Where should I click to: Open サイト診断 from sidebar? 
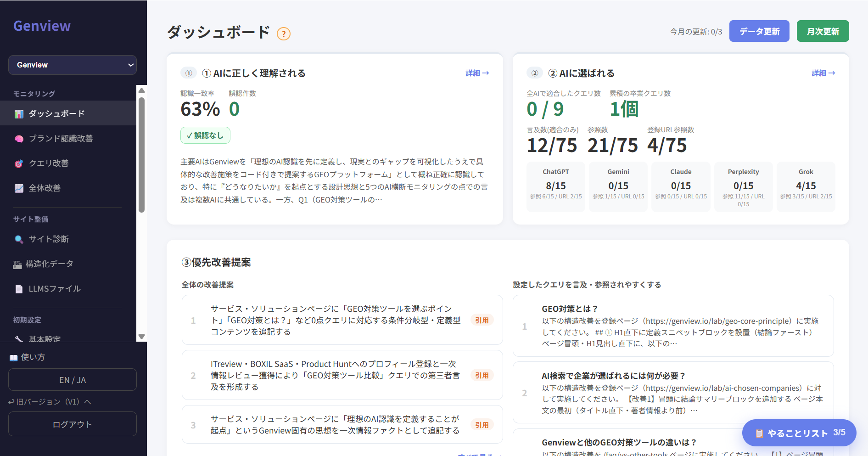tap(68, 239)
